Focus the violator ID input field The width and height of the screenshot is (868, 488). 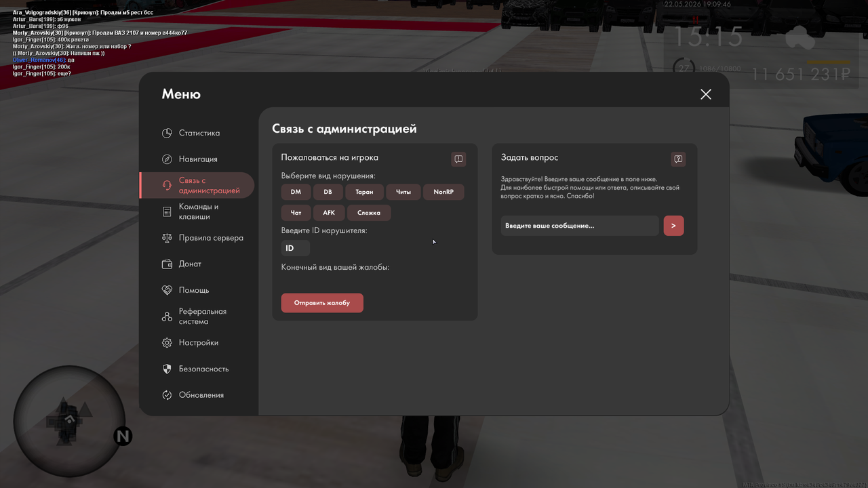pos(296,248)
